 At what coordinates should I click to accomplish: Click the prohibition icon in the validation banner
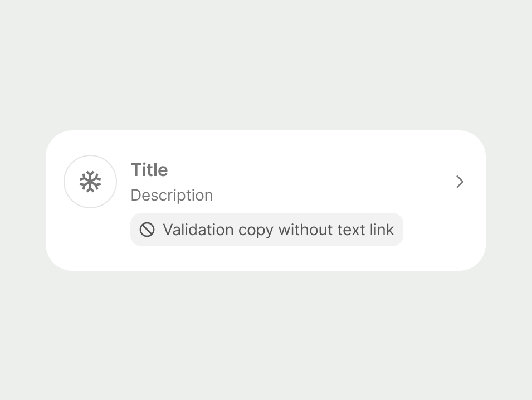(147, 230)
